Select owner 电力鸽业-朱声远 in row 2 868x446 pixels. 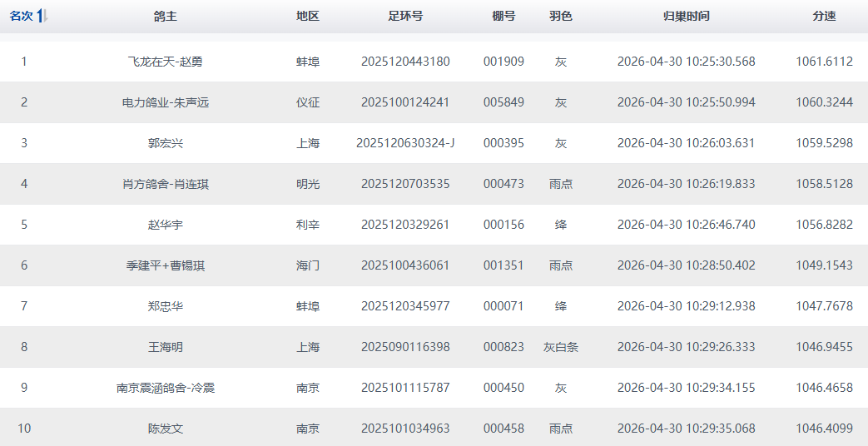point(165,102)
